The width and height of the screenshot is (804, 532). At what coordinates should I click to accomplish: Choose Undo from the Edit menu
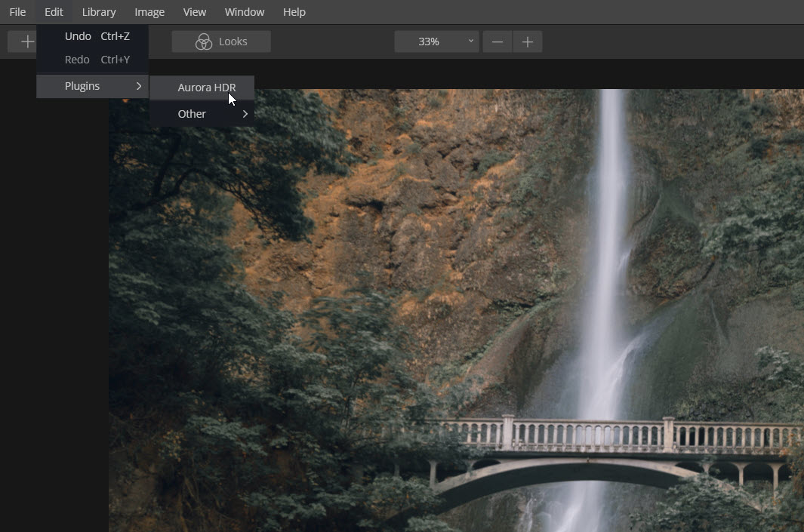[x=93, y=36]
